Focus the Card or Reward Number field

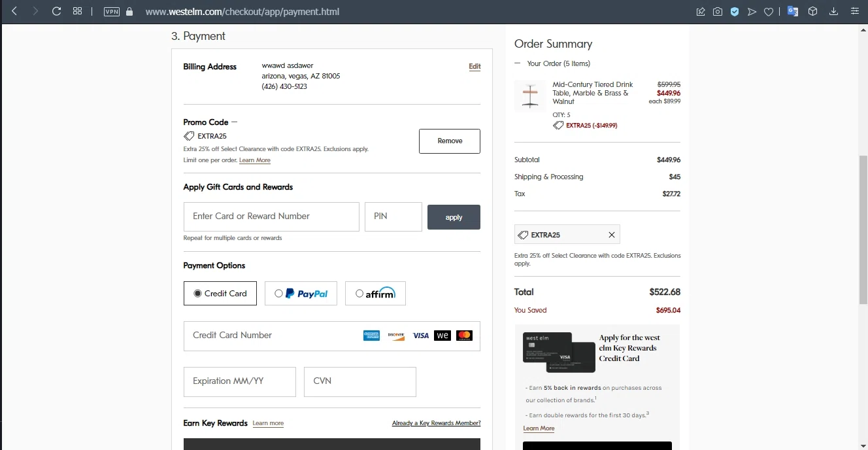pos(271,216)
